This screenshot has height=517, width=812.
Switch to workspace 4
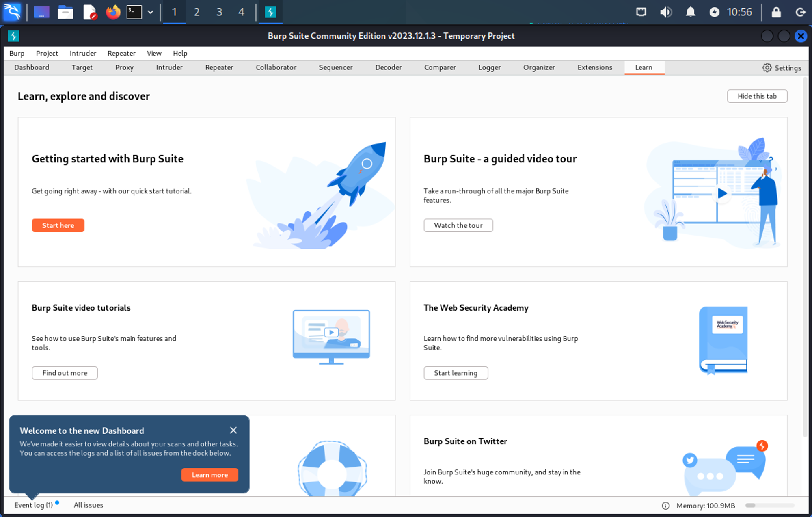(x=241, y=12)
